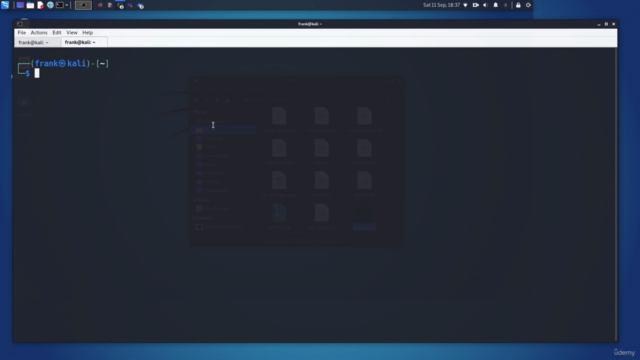
Task: Focus the terminal command prompt cursor
Action: [x=37, y=73]
